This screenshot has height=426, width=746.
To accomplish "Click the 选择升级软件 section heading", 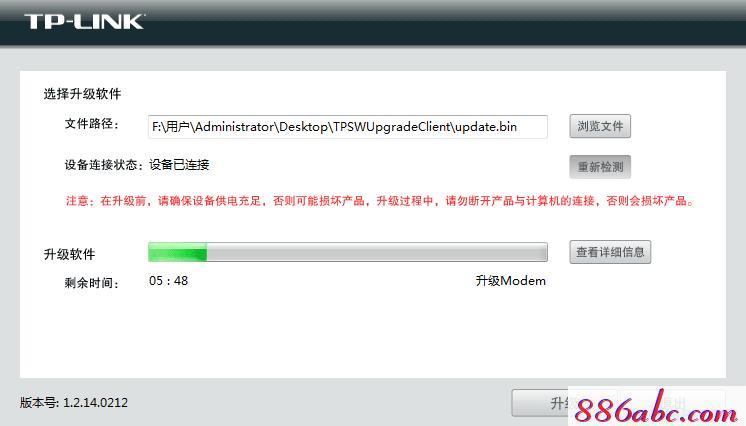I will pyautogui.click(x=82, y=94).
